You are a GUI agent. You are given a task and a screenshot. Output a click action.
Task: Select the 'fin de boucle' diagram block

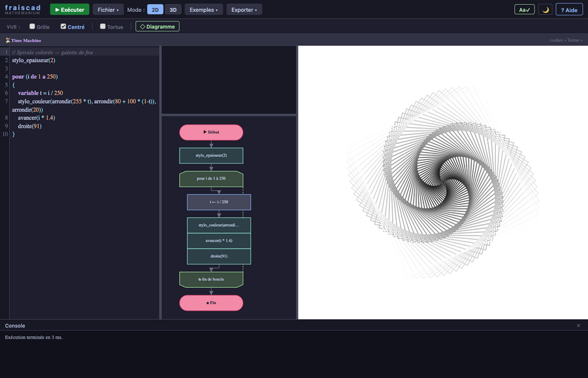point(211,279)
